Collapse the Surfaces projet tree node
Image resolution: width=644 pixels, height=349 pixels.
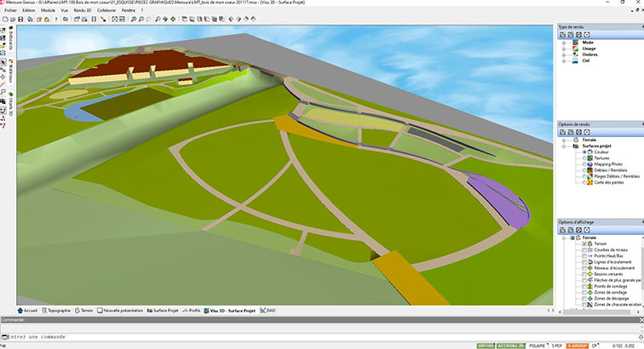click(x=564, y=145)
